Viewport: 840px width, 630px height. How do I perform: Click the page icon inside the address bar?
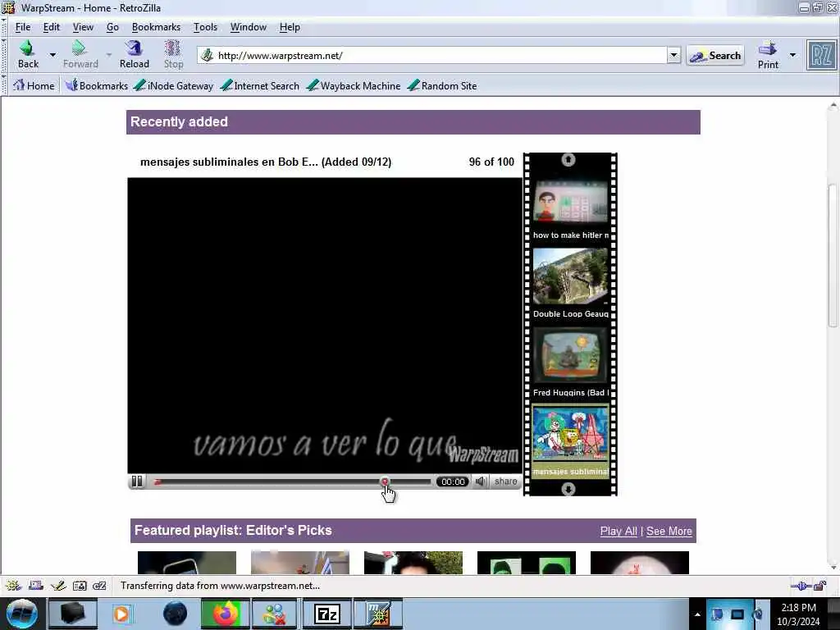click(208, 55)
